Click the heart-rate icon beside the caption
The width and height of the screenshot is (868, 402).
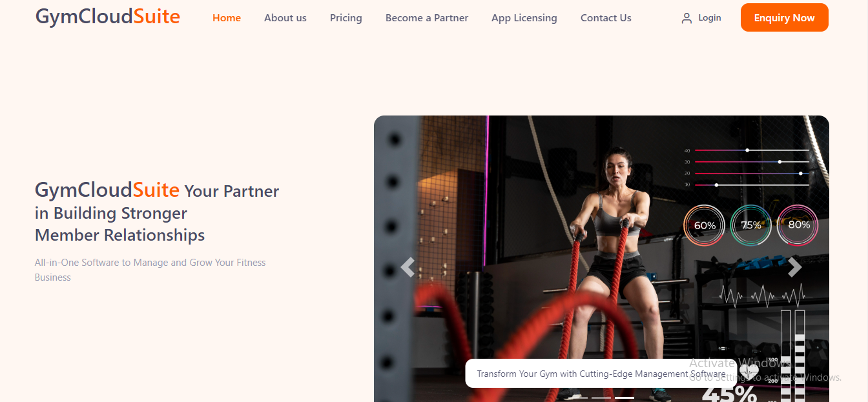749,372
